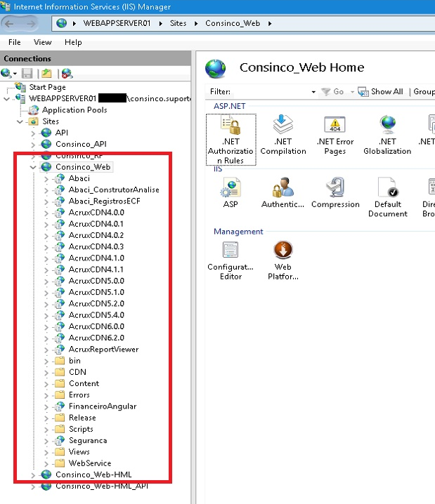Select the Sites node
Screen dimensions: 435x504
[51, 121]
